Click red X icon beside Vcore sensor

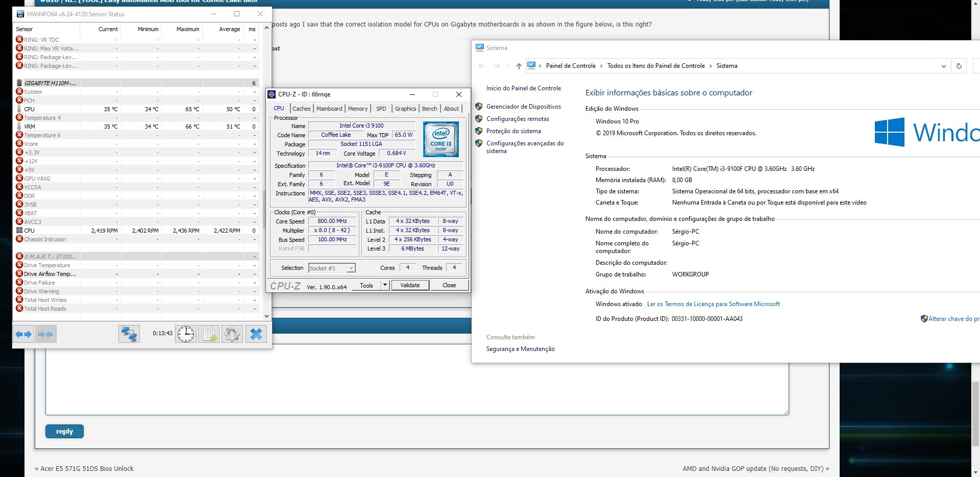(19, 144)
